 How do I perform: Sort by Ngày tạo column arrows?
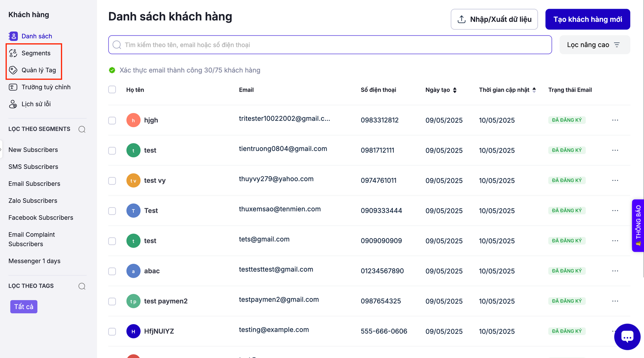point(455,90)
